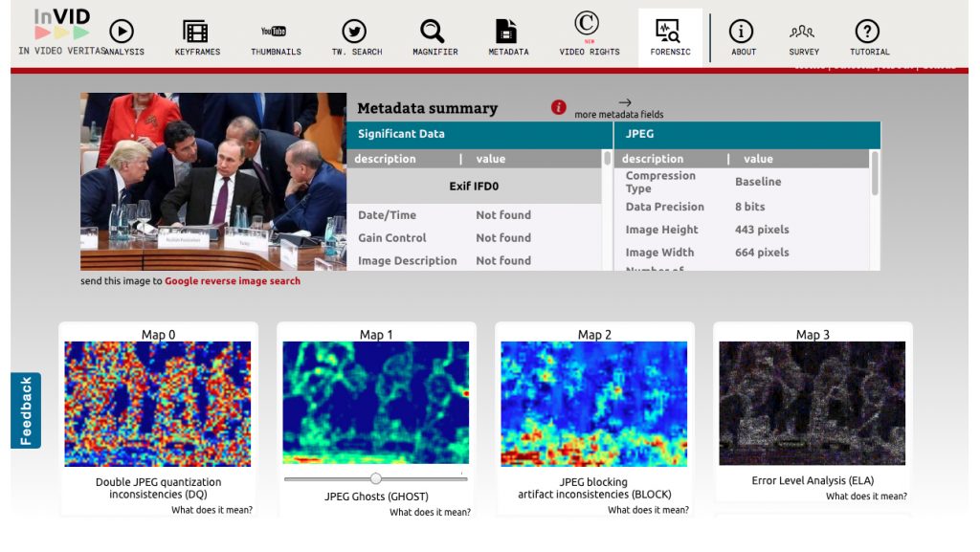
Task: Open the Feedback side button
Action: (x=26, y=410)
